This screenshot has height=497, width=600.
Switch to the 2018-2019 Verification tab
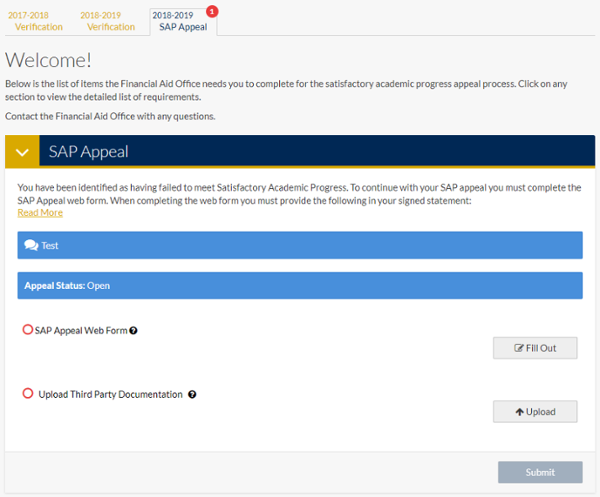[x=108, y=21]
